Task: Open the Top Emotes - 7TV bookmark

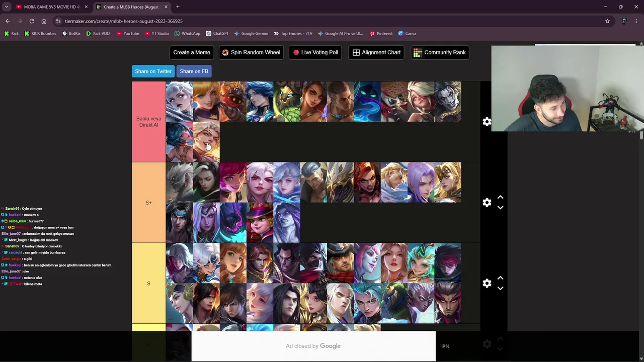Action: (293, 34)
